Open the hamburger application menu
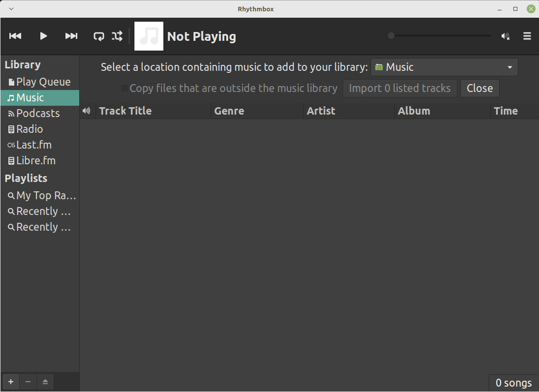The width and height of the screenshot is (539, 392). (x=527, y=36)
